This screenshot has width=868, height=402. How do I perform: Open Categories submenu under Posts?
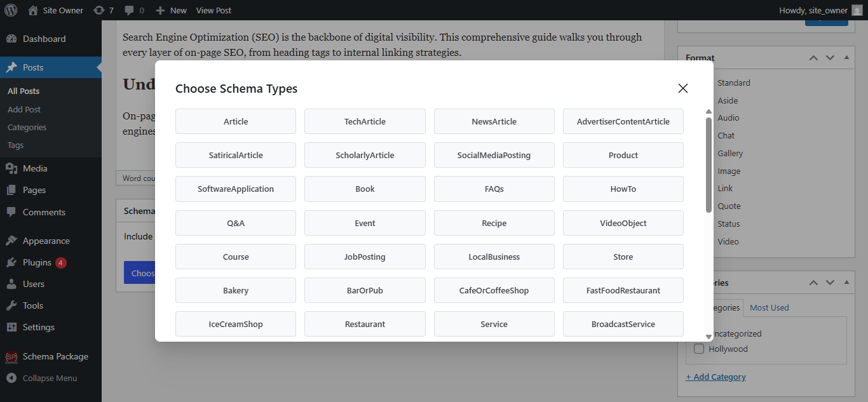[x=27, y=127]
